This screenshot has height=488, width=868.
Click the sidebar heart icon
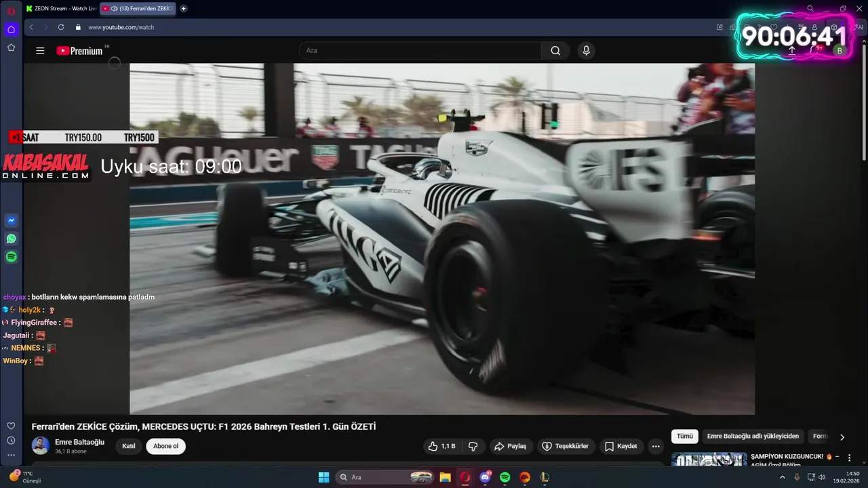point(11,426)
